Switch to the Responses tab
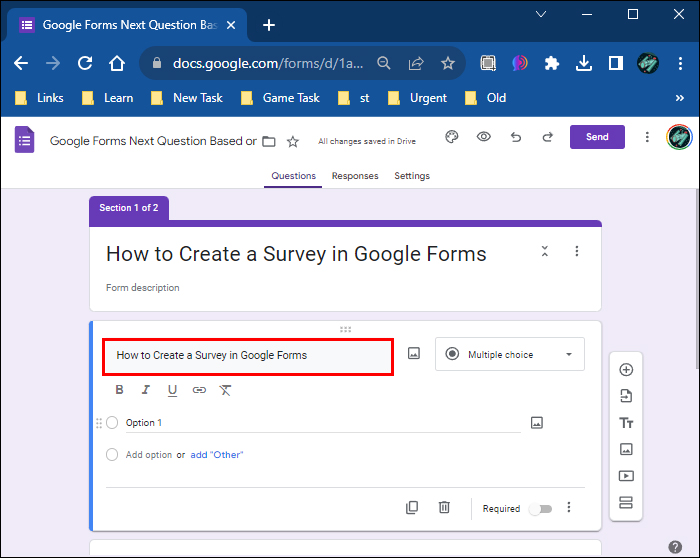Viewport: 700px width, 558px height. [x=355, y=176]
